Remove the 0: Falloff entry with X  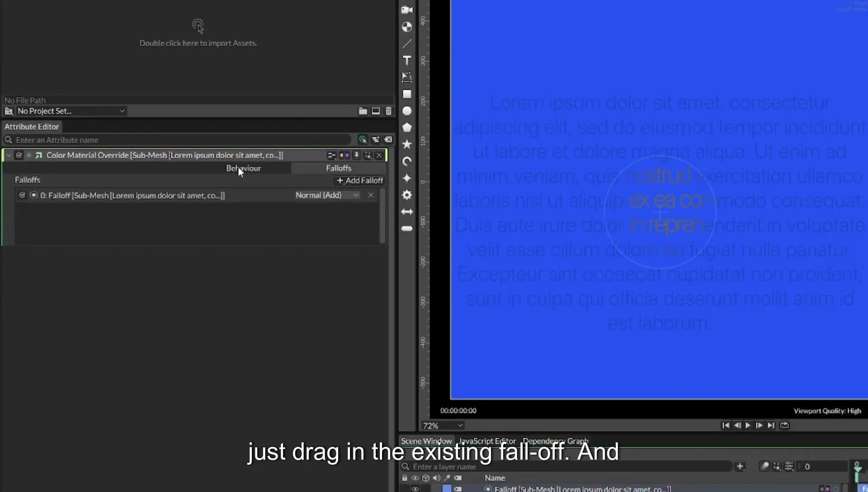pos(371,195)
